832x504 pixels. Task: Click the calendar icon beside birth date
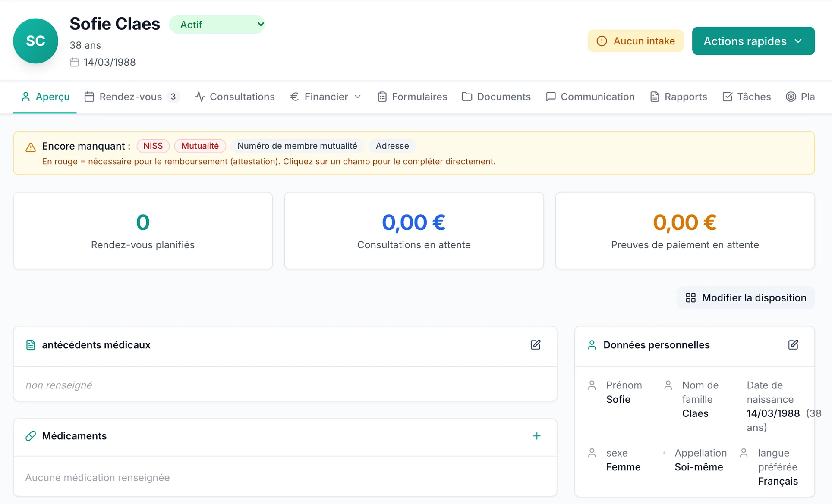(74, 62)
